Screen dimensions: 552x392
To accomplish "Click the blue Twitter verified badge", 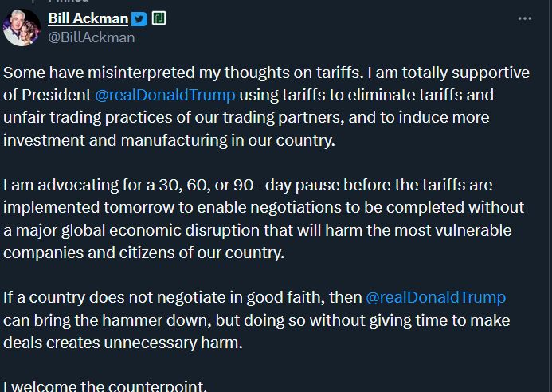I will (x=139, y=19).
